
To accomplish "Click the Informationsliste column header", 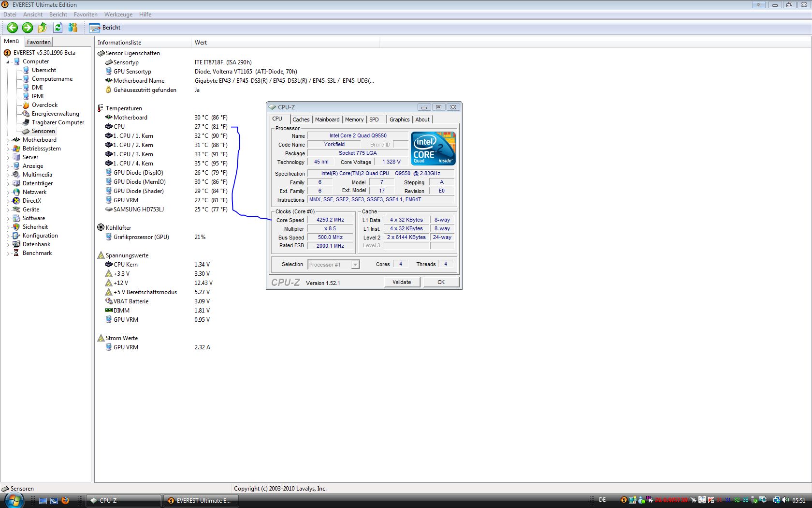I will (x=143, y=43).
